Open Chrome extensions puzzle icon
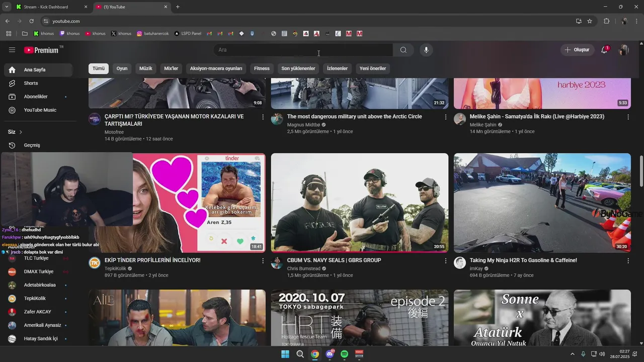Image resolution: width=644 pixels, height=362 pixels. (606, 21)
